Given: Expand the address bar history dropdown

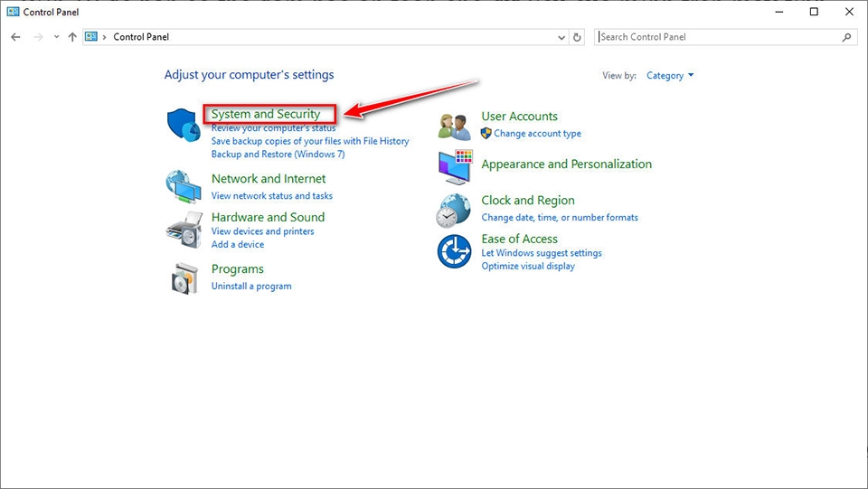Looking at the screenshot, I should [561, 37].
